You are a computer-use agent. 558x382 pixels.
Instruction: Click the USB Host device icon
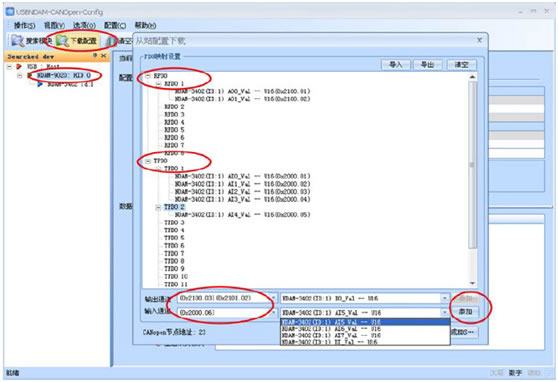tap(19, 67)
